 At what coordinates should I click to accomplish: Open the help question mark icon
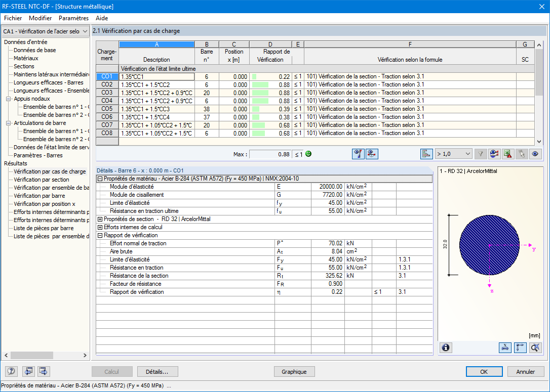pos(11,371)
